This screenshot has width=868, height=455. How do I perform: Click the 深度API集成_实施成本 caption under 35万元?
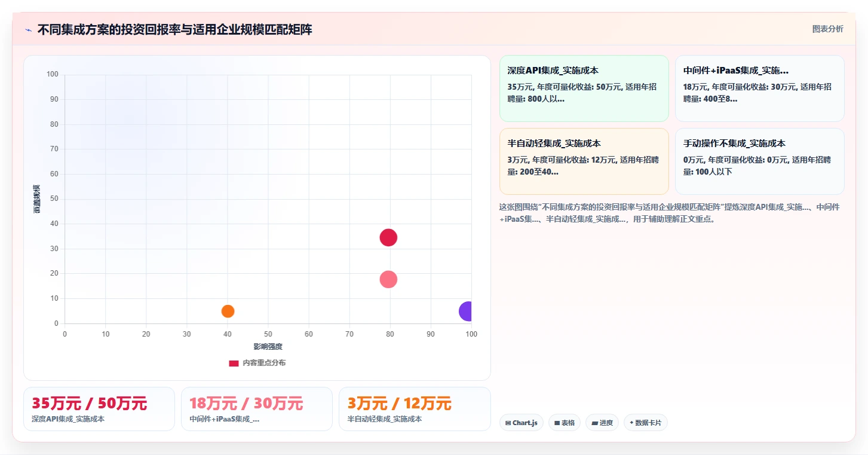point(68,419)
